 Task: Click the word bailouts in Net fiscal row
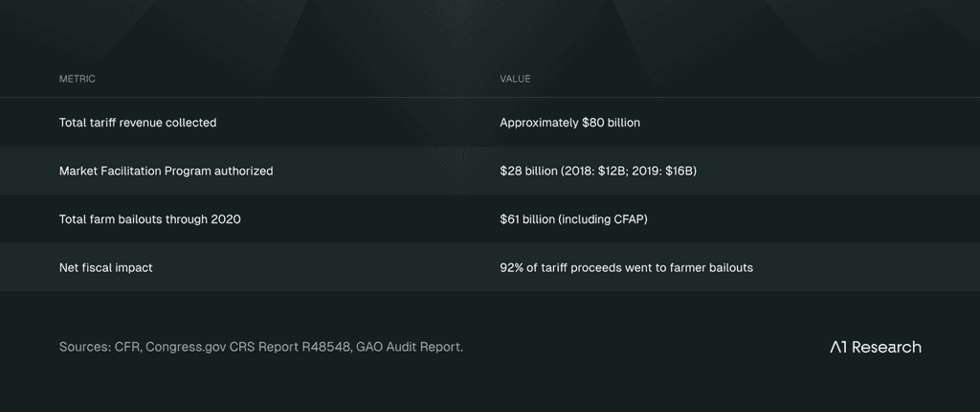(732, 267)
